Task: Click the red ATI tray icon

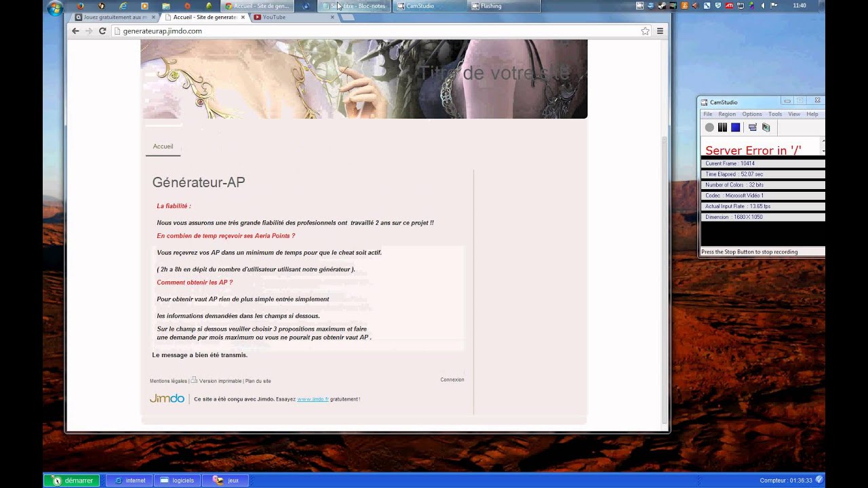Action: [x=730, y=5]
